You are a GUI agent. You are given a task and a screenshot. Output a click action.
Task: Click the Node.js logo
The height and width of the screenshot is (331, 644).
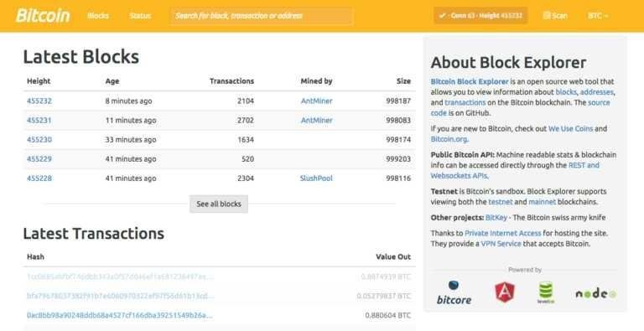click(x=595, y=293)
